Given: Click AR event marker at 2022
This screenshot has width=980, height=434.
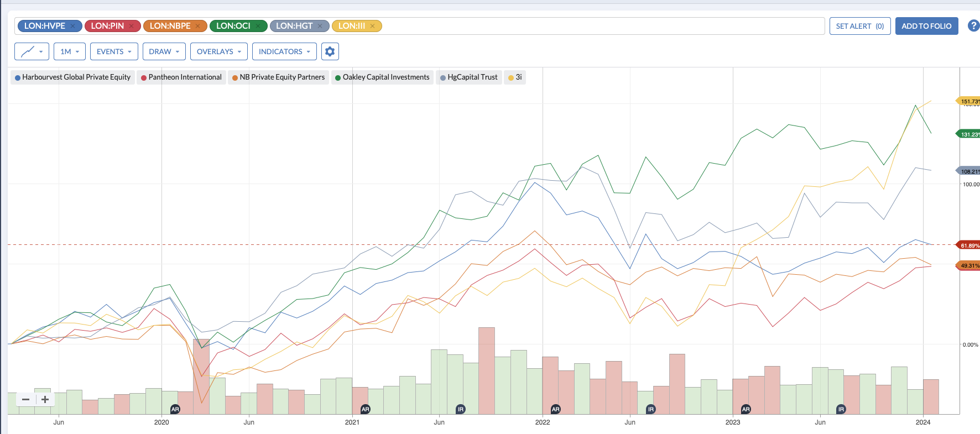Looking at the screenshot, I should pyautogui.click(x=556, y=409).
